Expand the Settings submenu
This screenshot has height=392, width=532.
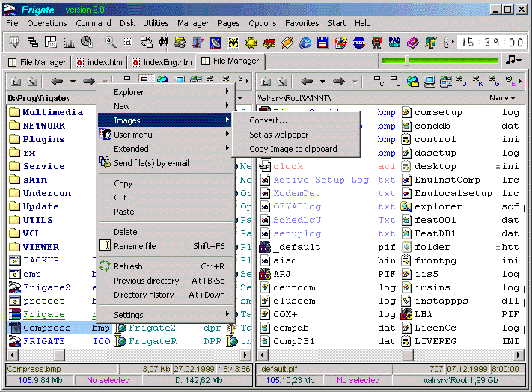coord(165,315)
